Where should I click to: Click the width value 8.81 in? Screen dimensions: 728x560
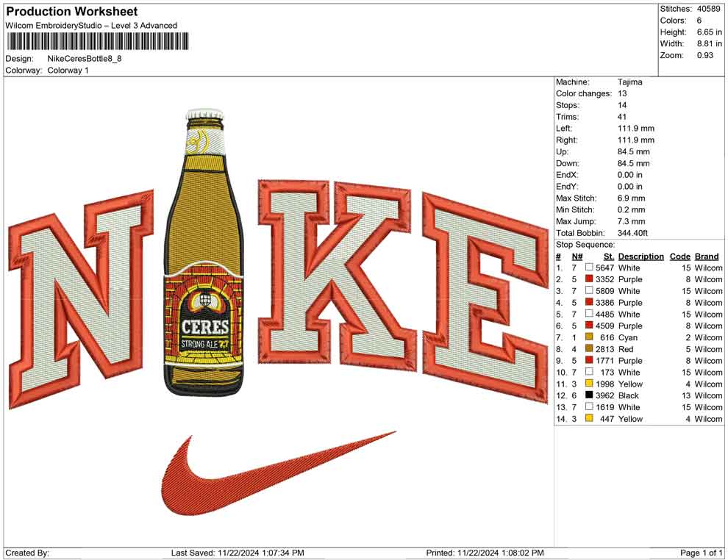coord(709,43)
